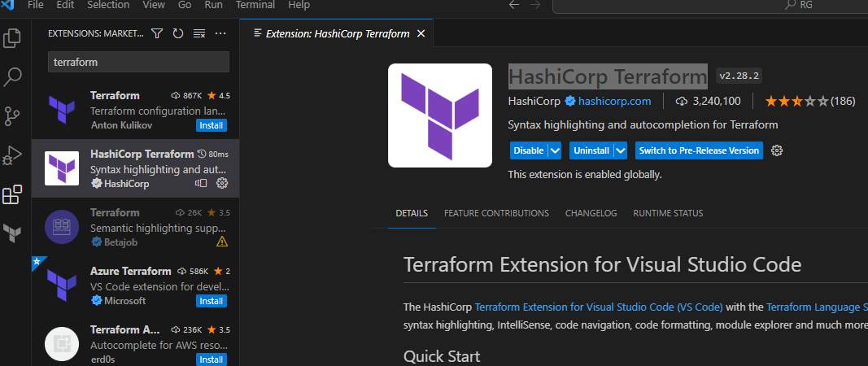Click the VS Code logo icon

coord(8,5)
